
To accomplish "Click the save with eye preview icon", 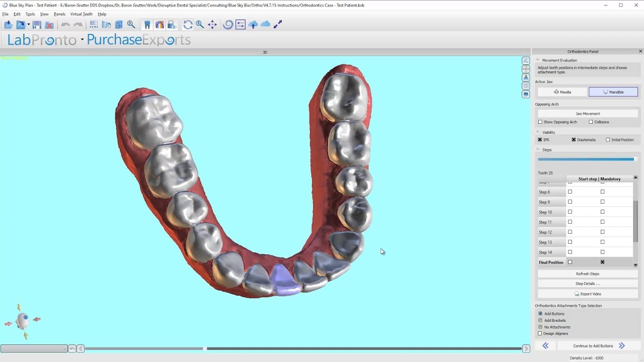I will point(172,25).
